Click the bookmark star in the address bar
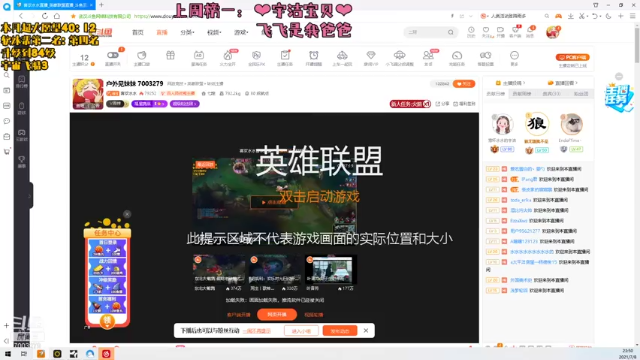This screenshot has height=360, width=640. (73, 16)
